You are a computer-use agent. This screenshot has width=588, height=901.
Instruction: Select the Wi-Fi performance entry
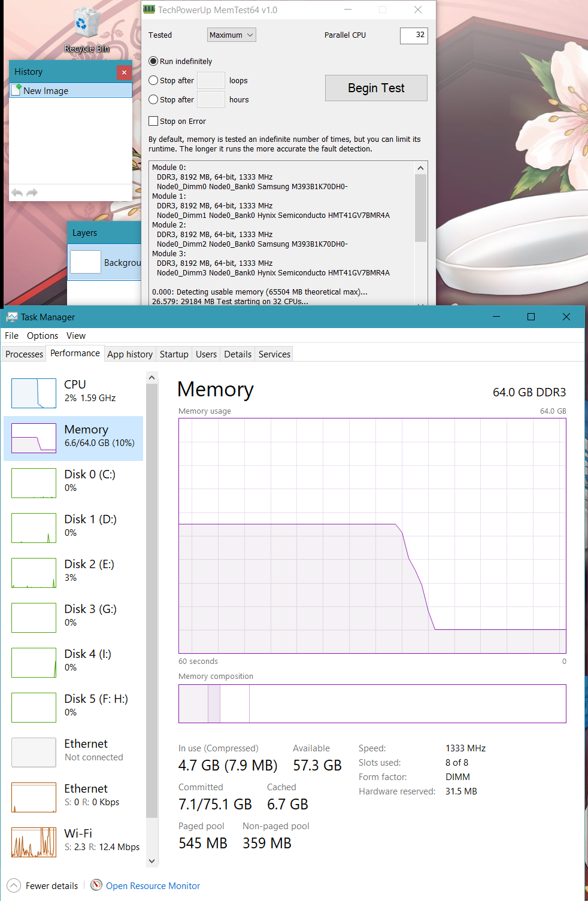pos(74,842)
